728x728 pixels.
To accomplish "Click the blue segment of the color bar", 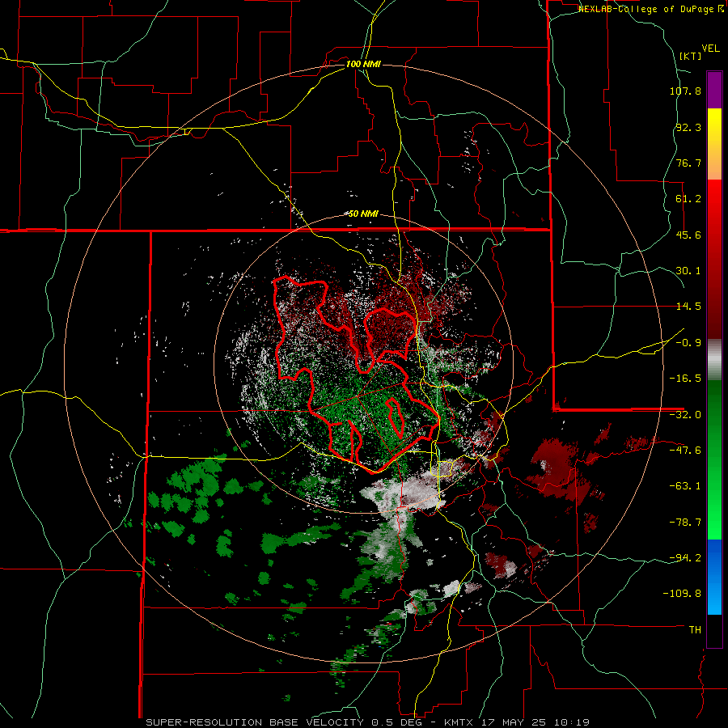I will click(x=714, y=577).
